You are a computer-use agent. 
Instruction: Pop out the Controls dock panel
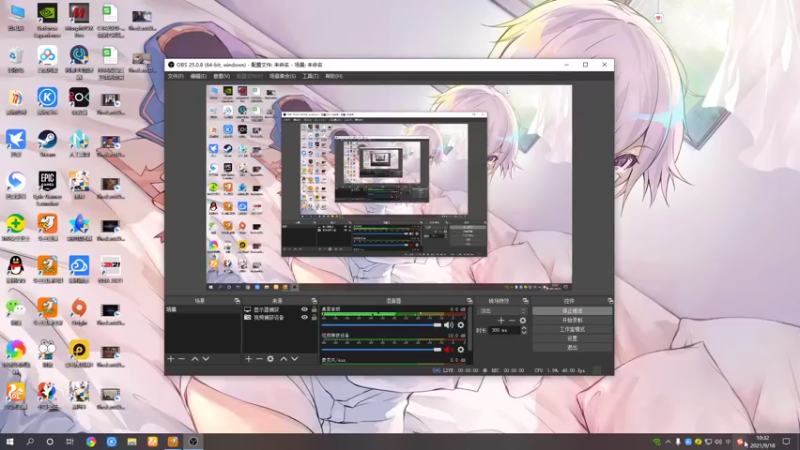[610, 301]
